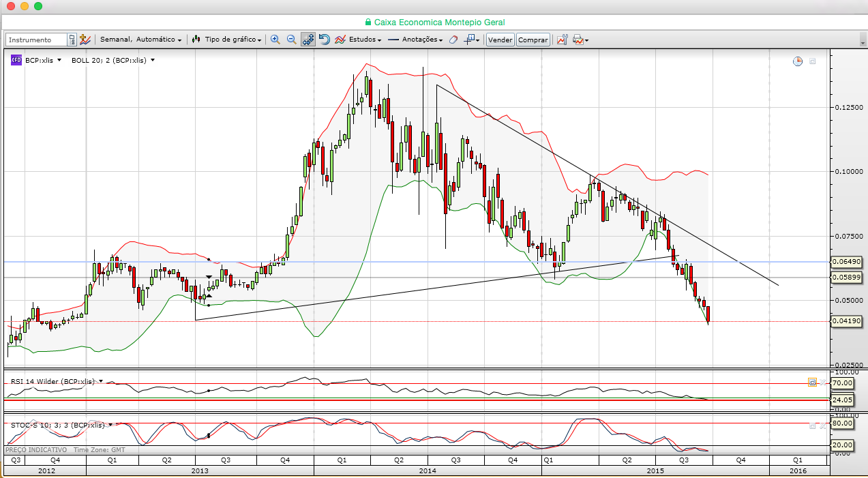Open the Anotações menu
Viewport: 868px width, 478px height.
coord(415,40)
